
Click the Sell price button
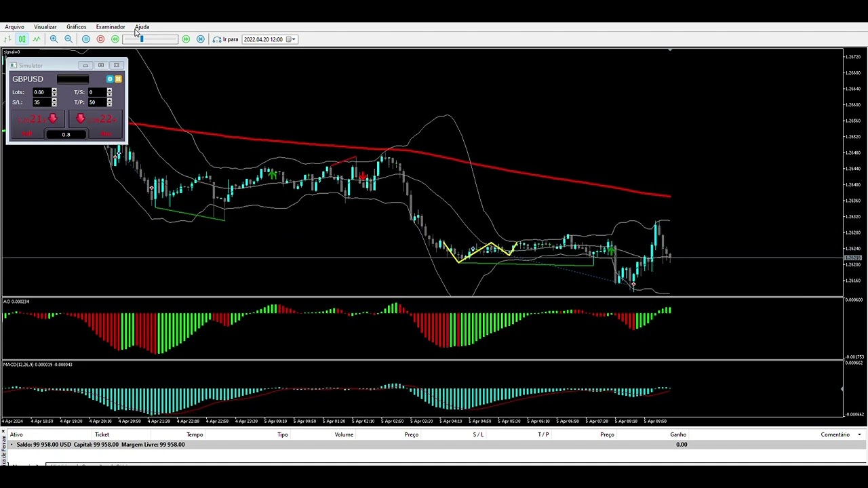click(38, 119)
